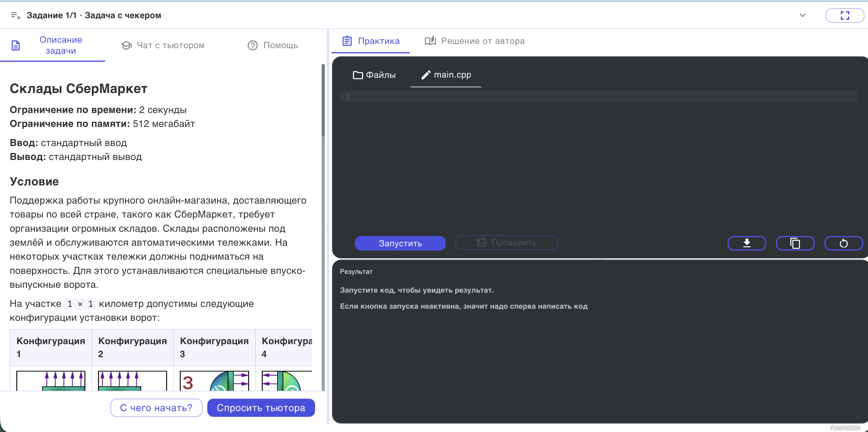Open the Помощь tab

coord(273,45)
